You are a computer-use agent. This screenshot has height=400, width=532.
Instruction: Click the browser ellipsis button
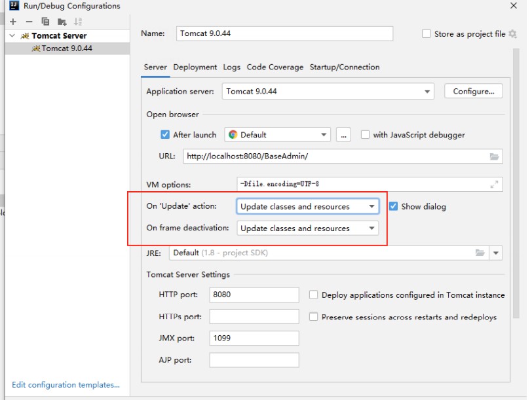(343, 135)
